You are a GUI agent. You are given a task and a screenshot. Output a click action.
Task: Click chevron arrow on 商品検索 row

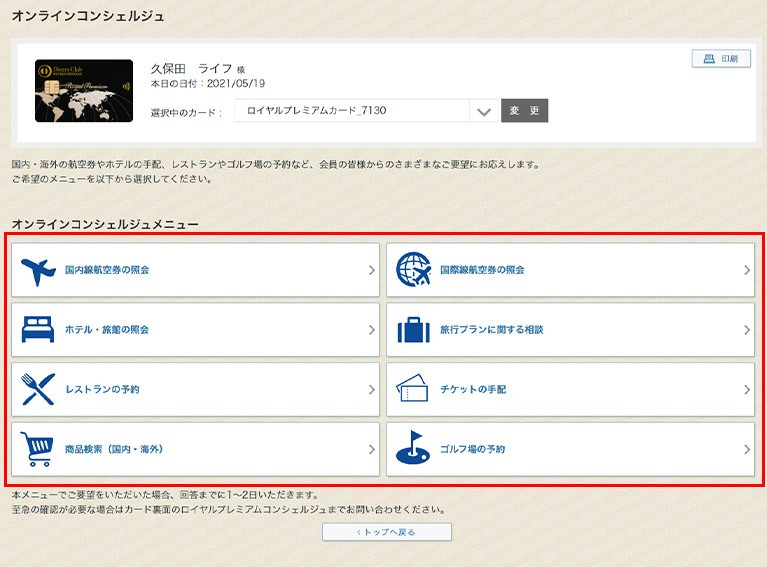(372, 449)
